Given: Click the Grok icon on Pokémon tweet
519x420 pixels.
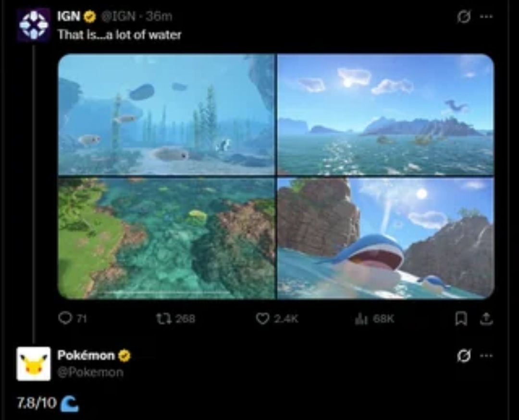Looking at the screenshot, I should pos(464,356).
